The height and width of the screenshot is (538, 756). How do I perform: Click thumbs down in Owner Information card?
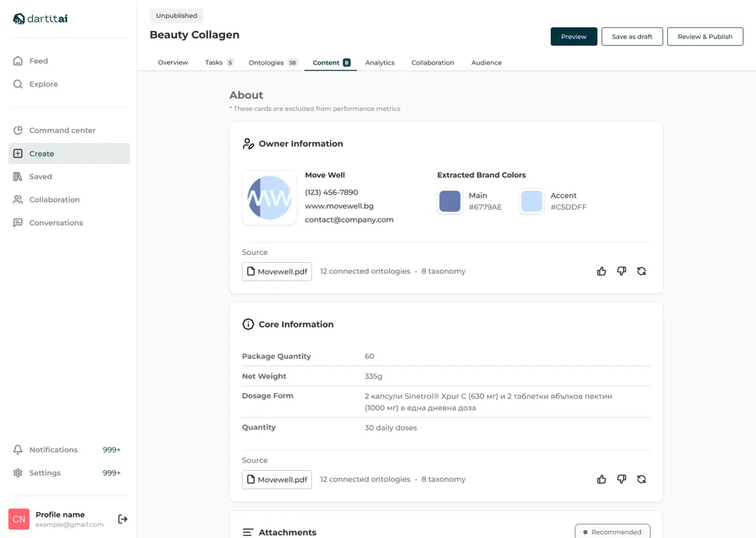(x=621, y=271)
